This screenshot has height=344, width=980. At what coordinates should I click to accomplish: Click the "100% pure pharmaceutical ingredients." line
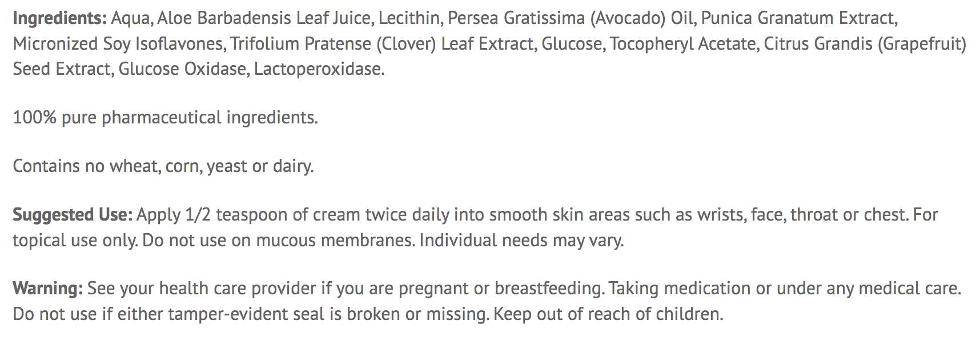(165, 118)
